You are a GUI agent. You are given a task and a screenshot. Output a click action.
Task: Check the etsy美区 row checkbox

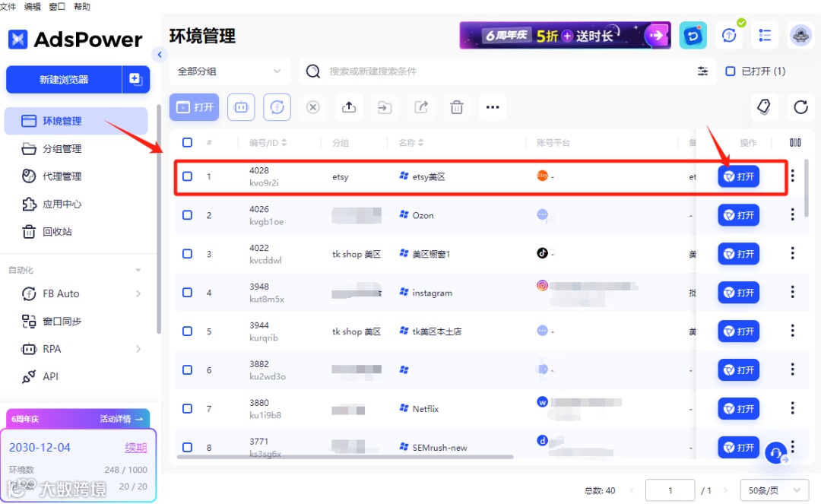point(187,176)
